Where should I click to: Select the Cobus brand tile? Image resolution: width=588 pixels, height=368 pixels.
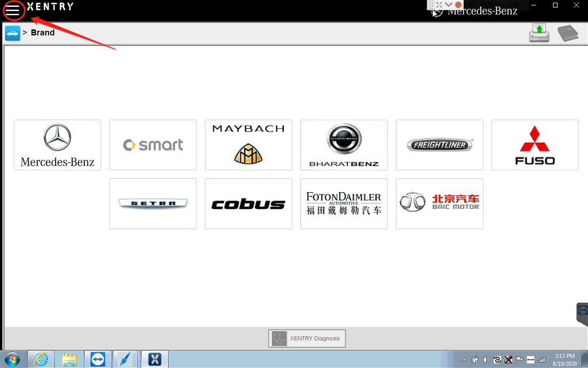(x=249, y=203)
